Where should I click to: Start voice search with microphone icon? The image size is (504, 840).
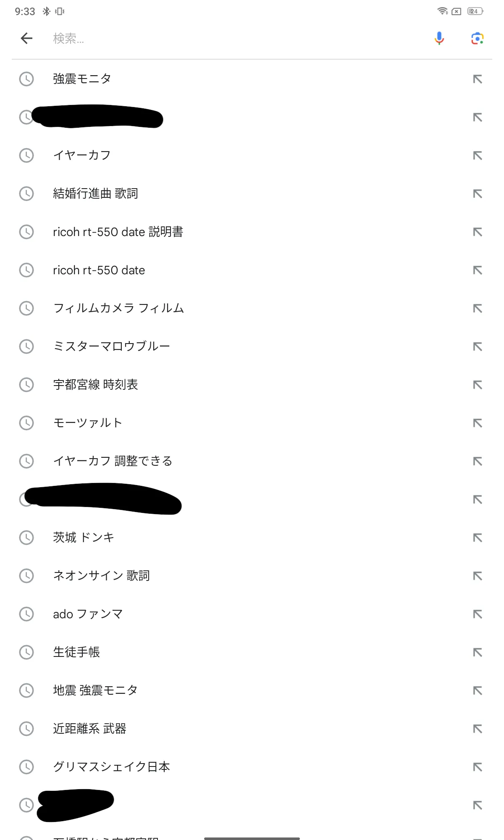pos(439,38)
